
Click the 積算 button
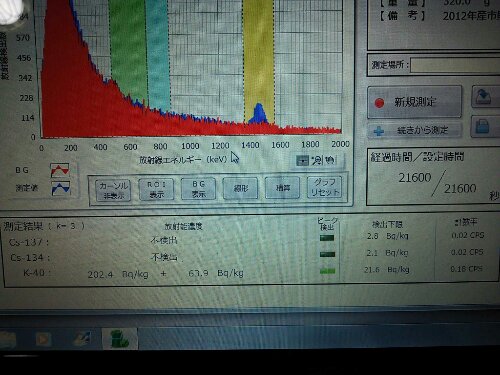[x=283, y=188]
